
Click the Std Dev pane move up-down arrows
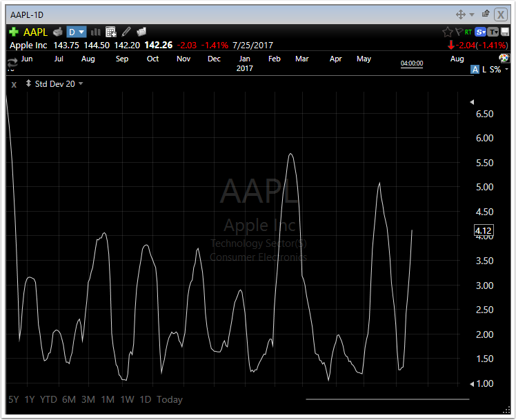(29, 83)
